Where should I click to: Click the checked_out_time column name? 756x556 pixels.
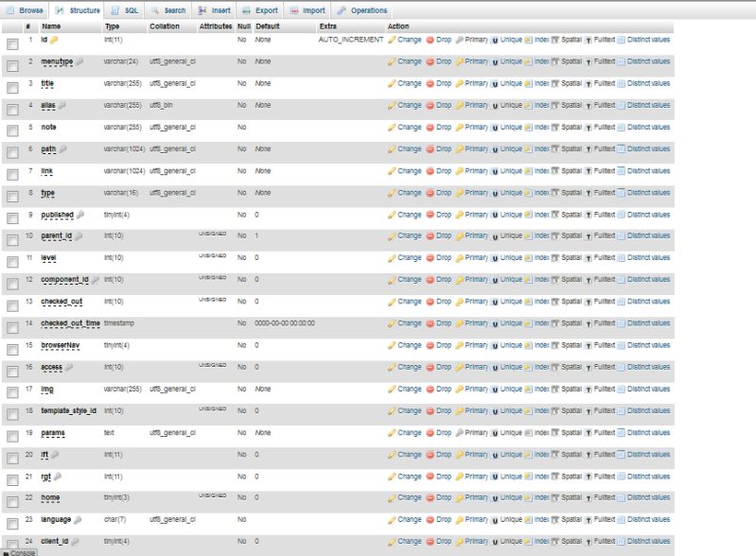[x=70, y=323]
